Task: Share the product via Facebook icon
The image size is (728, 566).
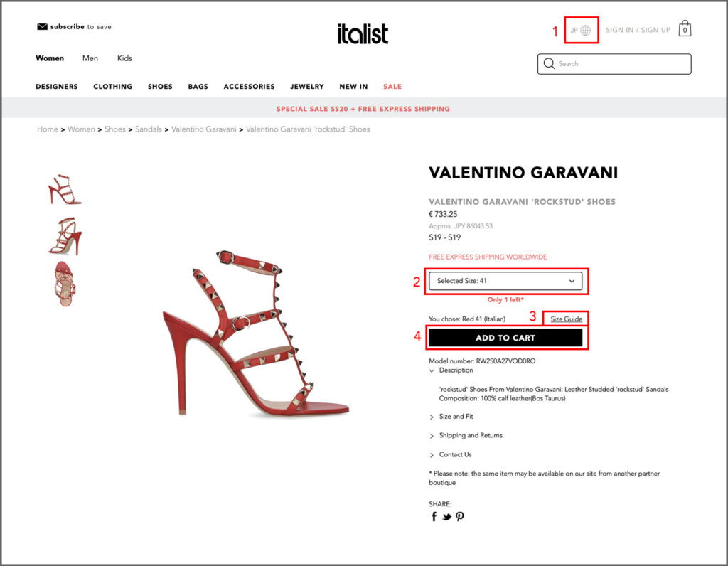Action: click(x=434, y=516)
